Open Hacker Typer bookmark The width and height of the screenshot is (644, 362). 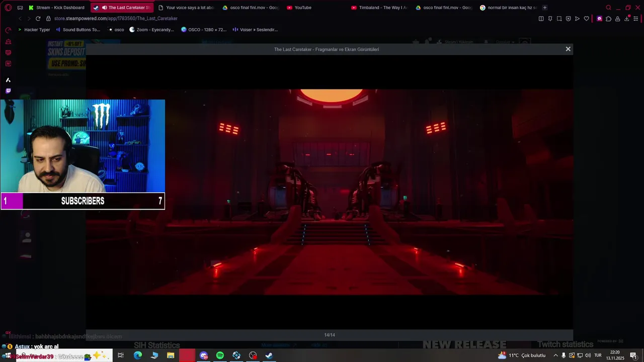pos(34,30)
